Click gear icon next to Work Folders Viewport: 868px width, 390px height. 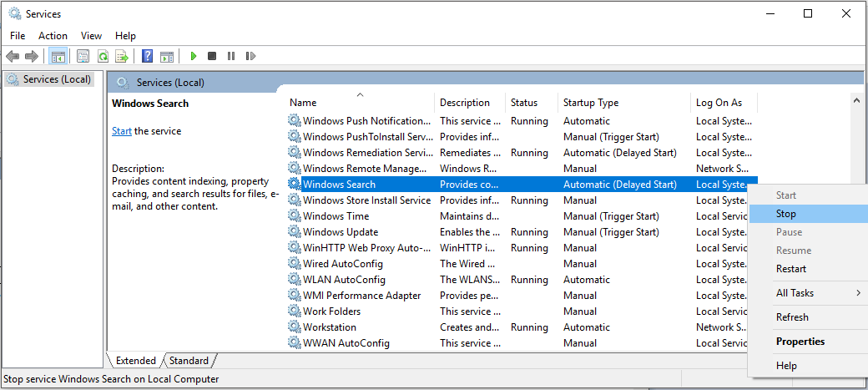(295, 311)
